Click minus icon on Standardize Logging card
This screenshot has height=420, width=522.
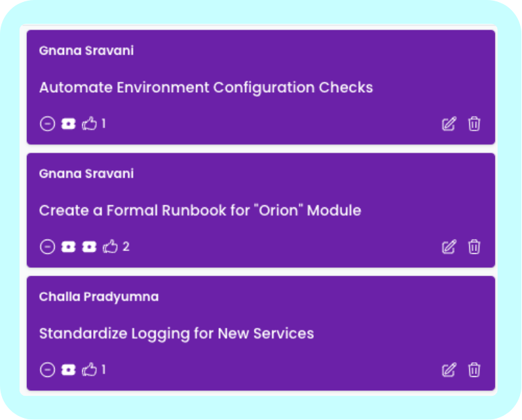pos(46,370)
